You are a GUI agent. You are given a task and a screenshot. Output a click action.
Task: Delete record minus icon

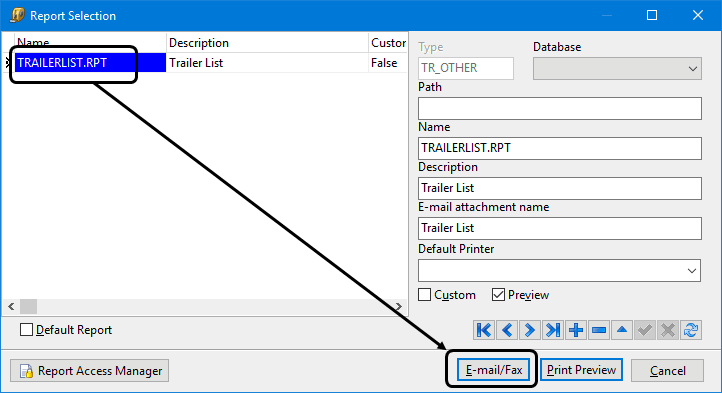point(599,330)
